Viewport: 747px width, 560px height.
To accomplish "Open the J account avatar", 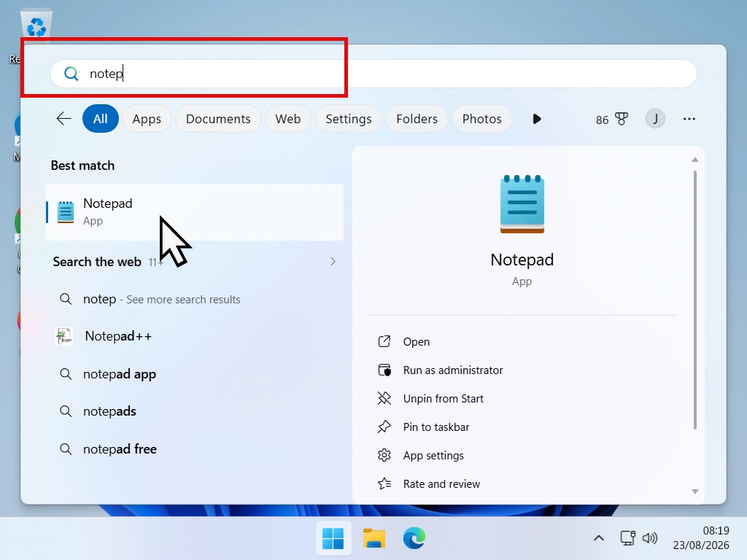I will pos(655,119).
